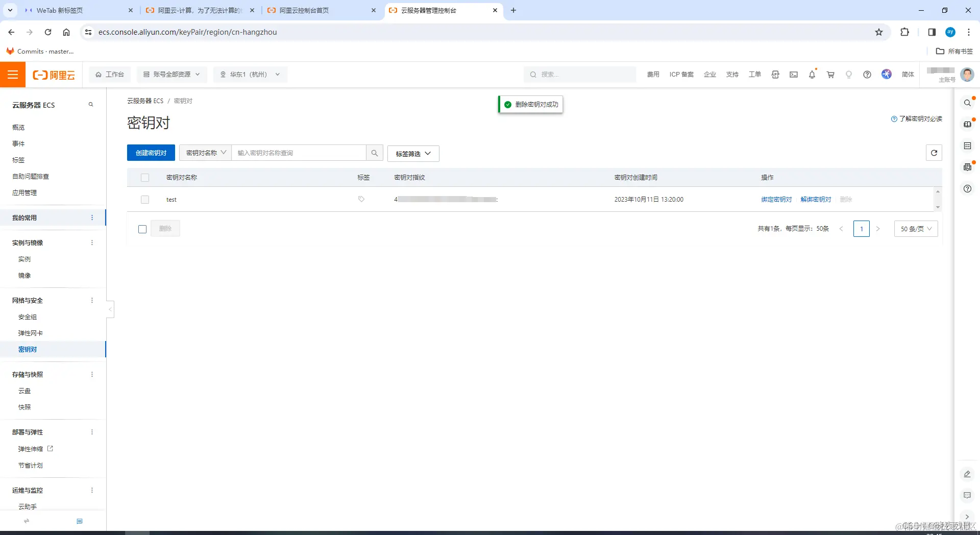This screenshot has width=980, height=535.
Task: Open more options for instances and images section
Action: 92,243
